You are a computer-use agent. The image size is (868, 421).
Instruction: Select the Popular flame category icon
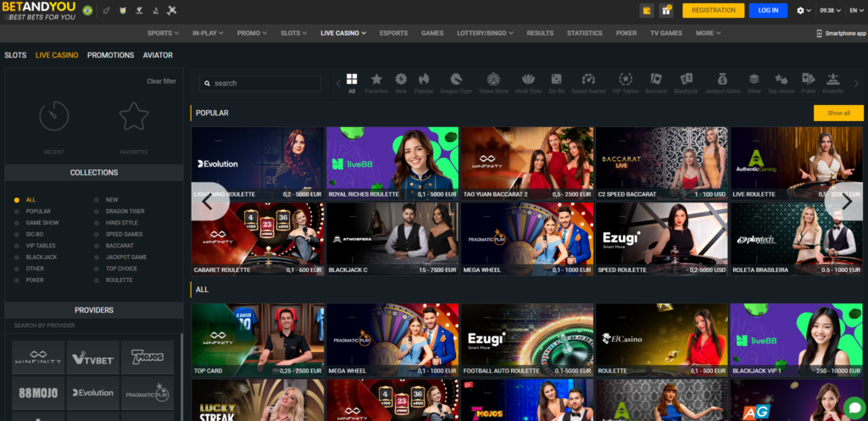click(x=424, y=79)
